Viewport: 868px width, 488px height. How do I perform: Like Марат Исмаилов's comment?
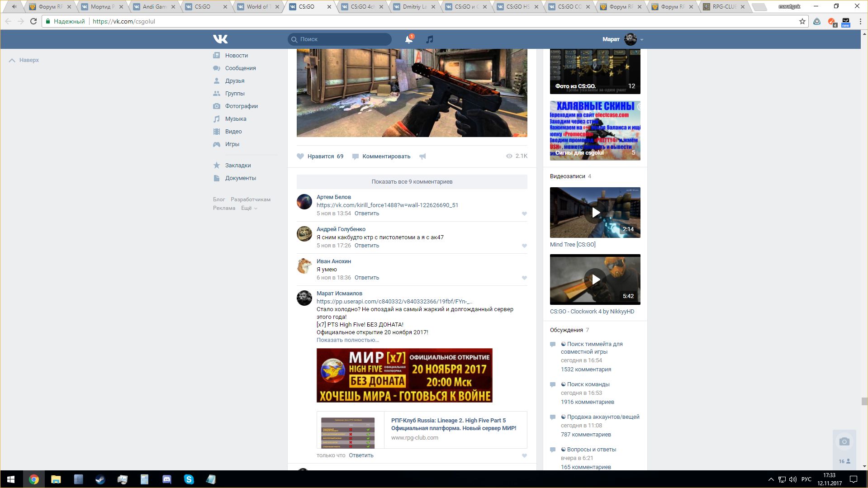pos(524,455)
